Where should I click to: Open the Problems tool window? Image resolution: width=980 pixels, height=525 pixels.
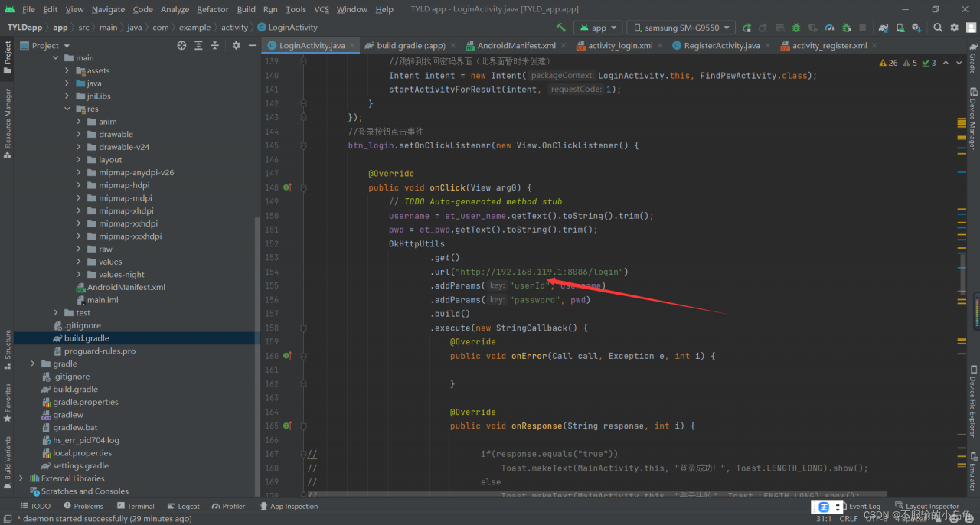[x=83, y=506]
